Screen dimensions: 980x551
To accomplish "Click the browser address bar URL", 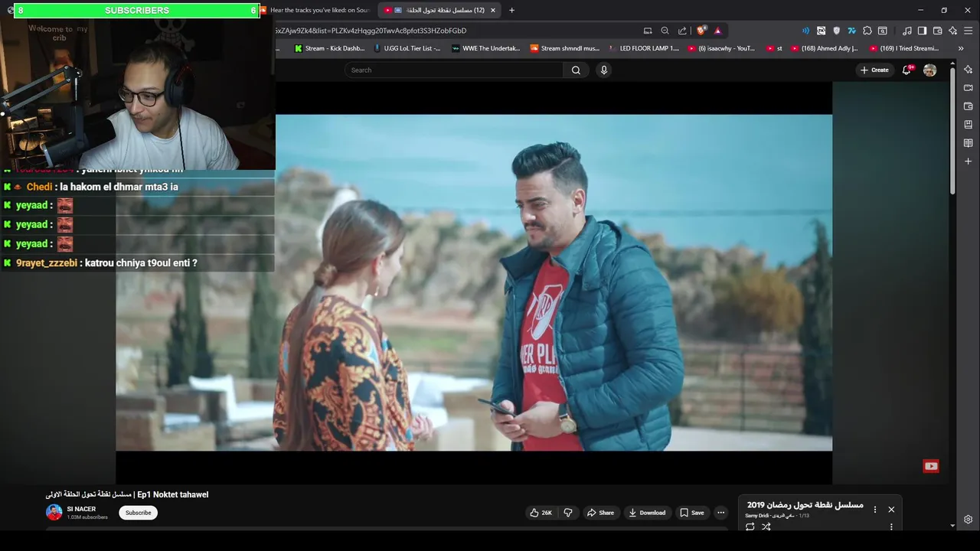I will tap(371, 31).
